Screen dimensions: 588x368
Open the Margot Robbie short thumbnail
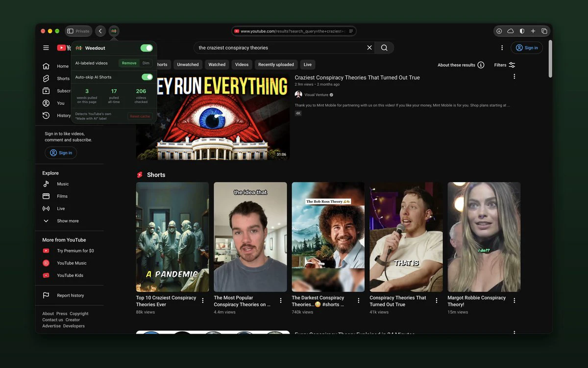[x=484, y=237]
